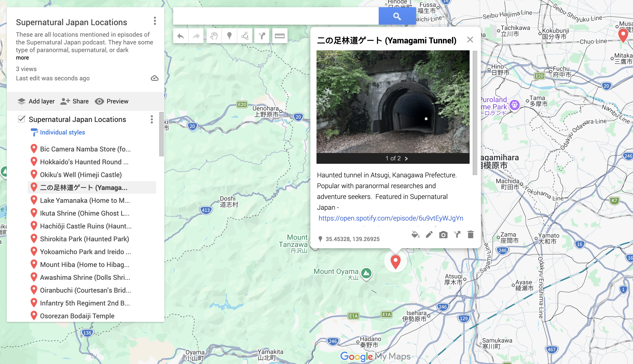Click the Share button

(x=75, y=101)
